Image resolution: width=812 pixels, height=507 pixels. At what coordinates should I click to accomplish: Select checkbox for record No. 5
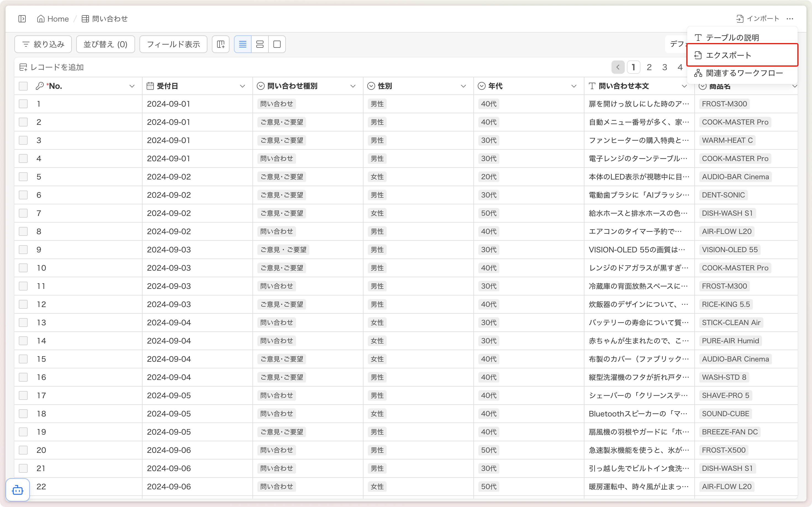pyautogui.click(x=23, y=177)
